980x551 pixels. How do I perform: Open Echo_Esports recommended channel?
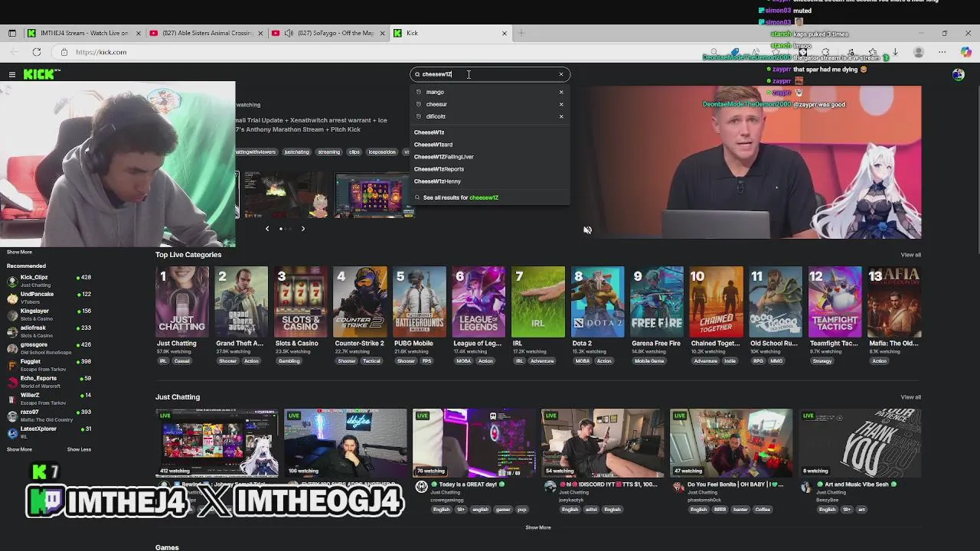[x=50, y=382]
